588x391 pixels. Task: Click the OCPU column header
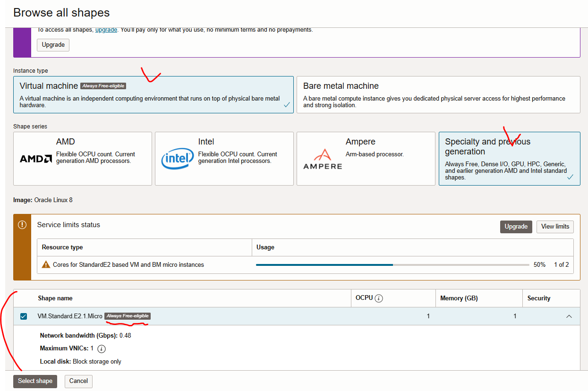click(x=364, y=298)
